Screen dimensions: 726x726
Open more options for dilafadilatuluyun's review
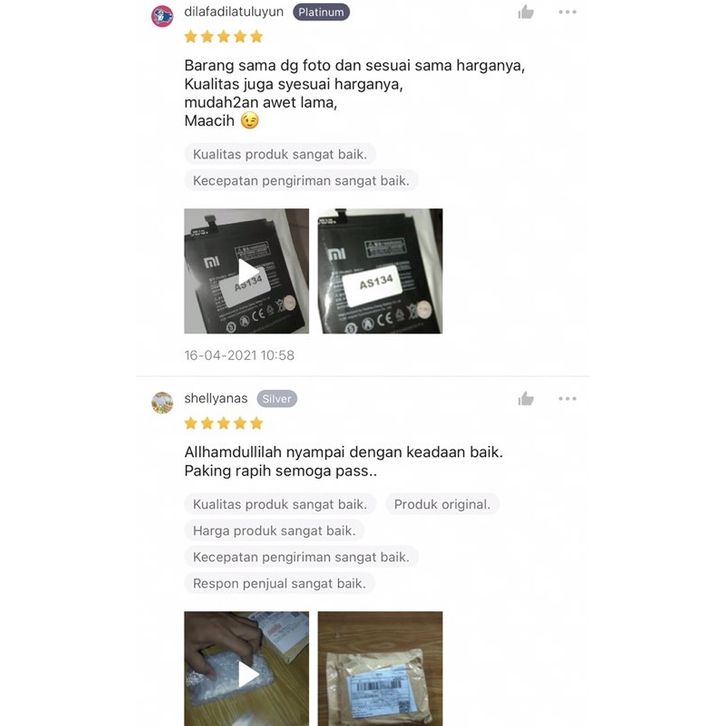567,12
